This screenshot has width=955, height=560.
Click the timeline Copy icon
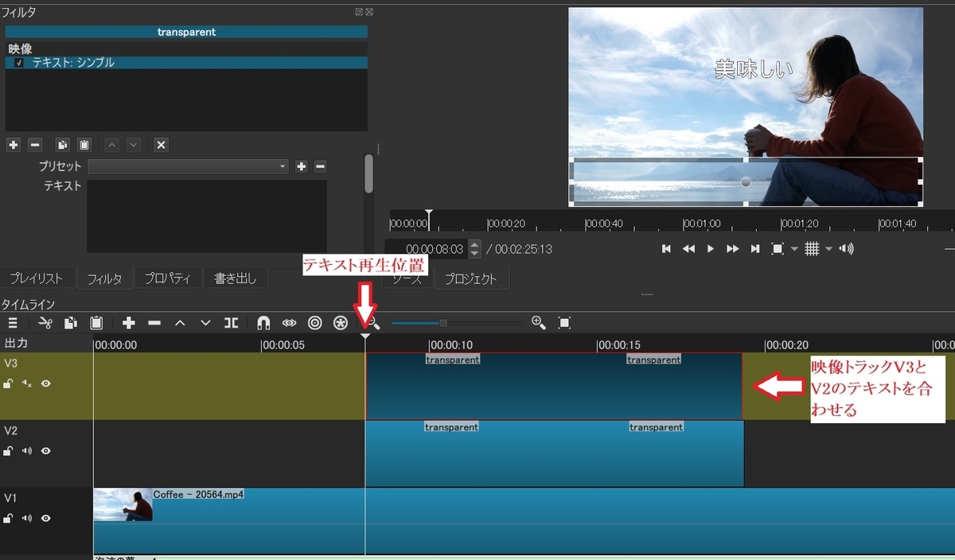(x=71, y=323)
